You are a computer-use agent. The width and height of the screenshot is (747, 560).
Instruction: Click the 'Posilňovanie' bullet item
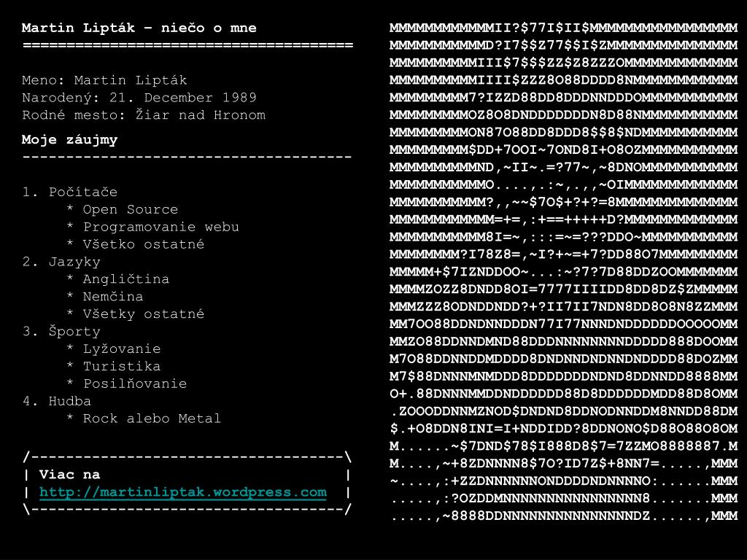point(135,384)
